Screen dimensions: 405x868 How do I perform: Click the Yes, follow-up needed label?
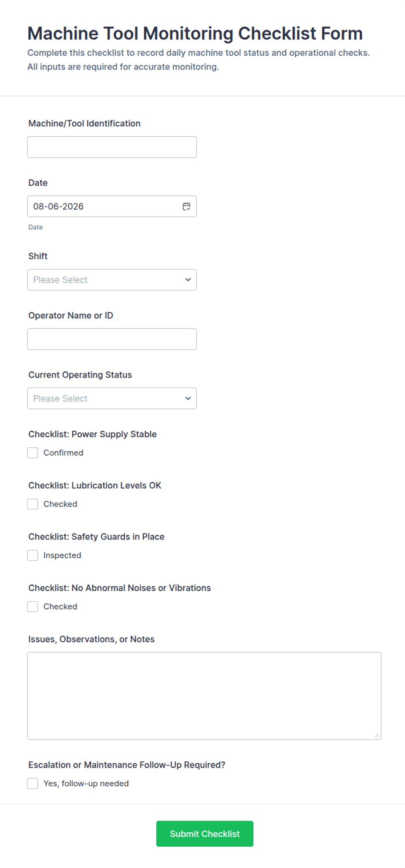click(86, 784)
